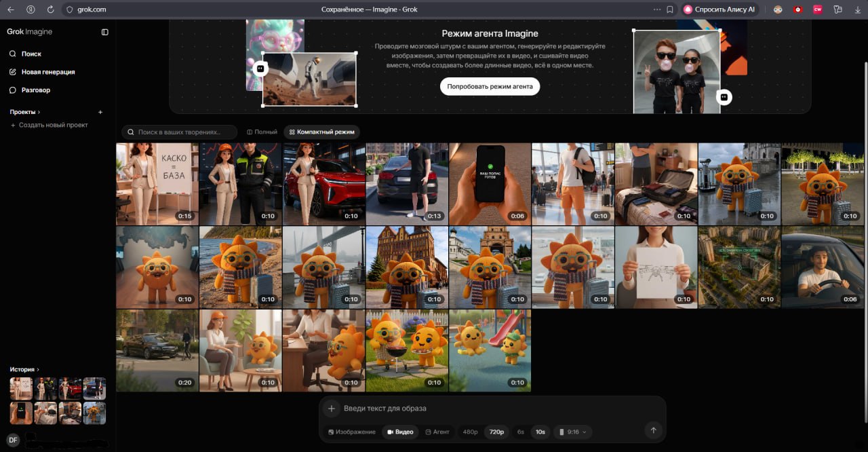The image size is (868, 452).
Task: Open the red CW browser extension
Action: (x=817, y=10)
